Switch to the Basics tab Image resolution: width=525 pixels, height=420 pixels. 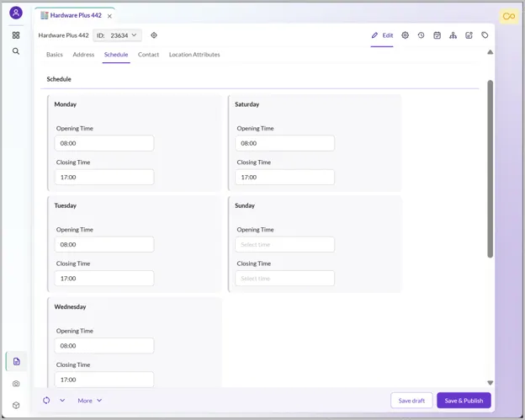pos(55,55)
